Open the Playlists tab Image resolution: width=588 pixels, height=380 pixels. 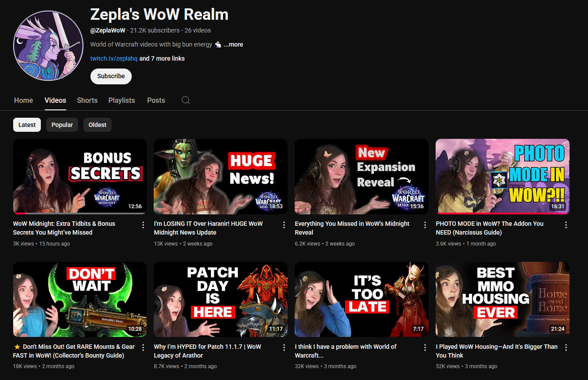coord(122,100)
